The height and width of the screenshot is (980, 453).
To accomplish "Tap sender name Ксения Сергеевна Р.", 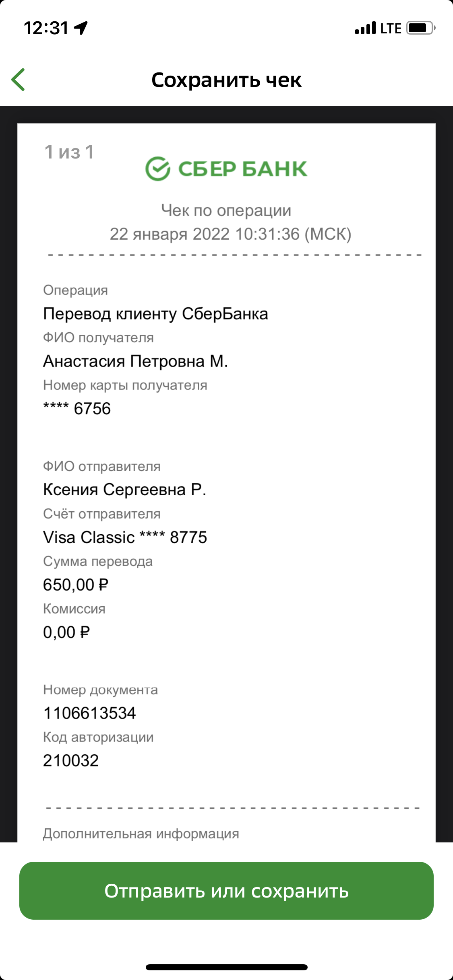I will point(125,490).
